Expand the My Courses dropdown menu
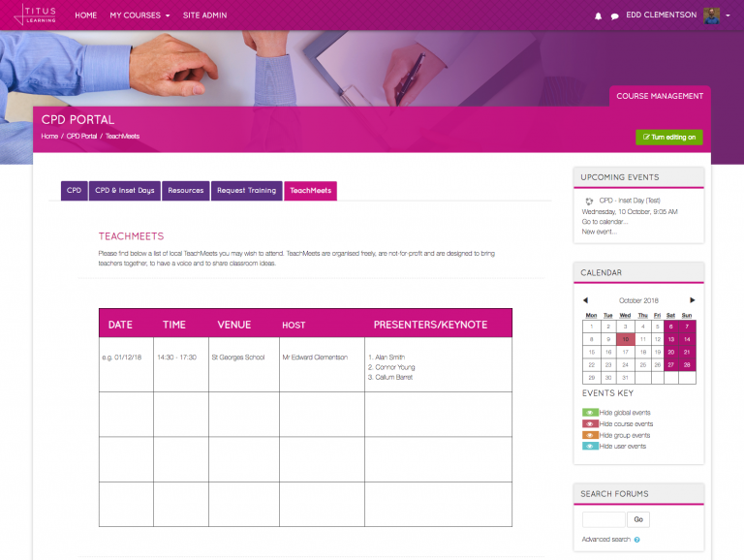Viewport: 744px width, 560px height. click(139, 16)
